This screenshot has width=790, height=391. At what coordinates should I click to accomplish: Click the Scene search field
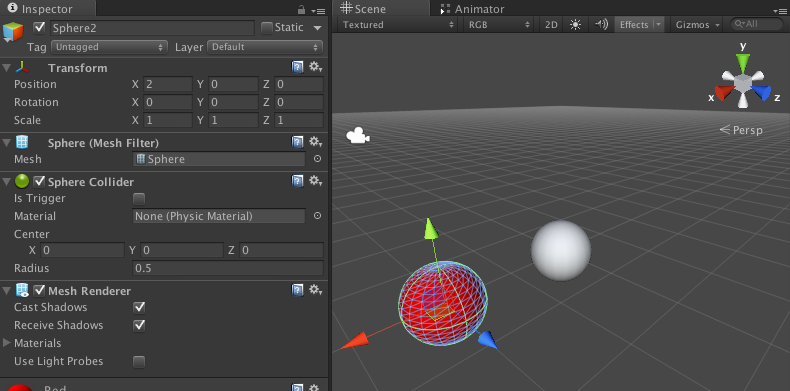pos(757,24)
